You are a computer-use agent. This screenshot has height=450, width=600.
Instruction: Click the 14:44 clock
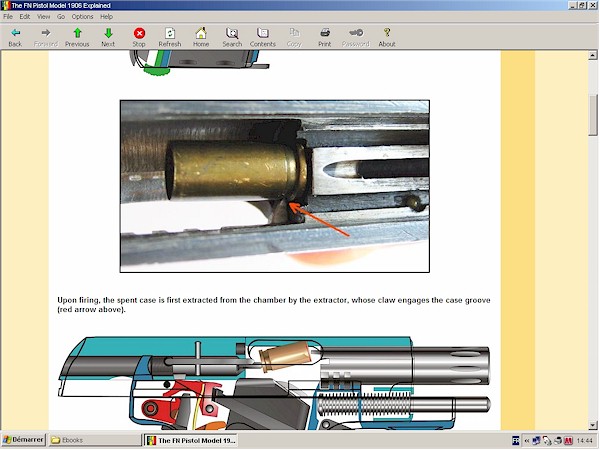584,440
